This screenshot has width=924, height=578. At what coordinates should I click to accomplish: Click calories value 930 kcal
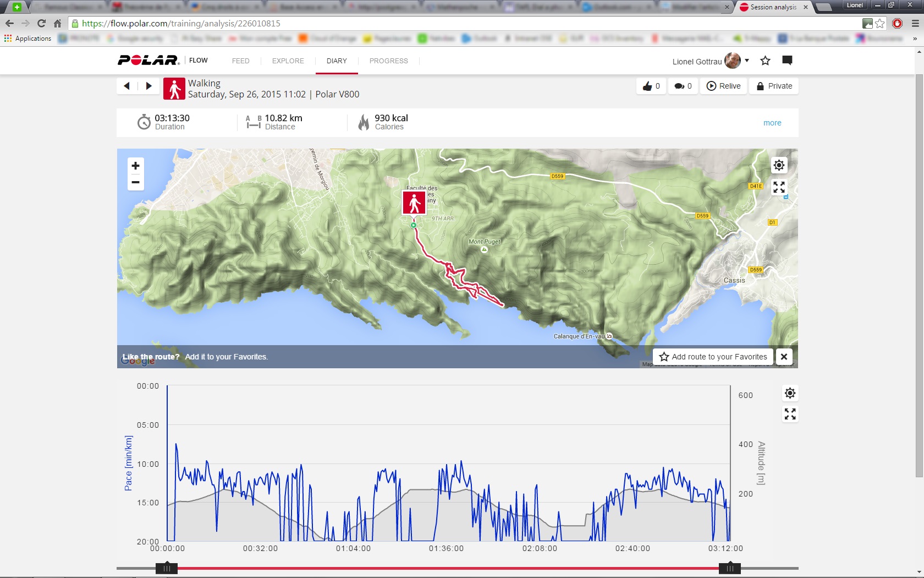point(391,118)
